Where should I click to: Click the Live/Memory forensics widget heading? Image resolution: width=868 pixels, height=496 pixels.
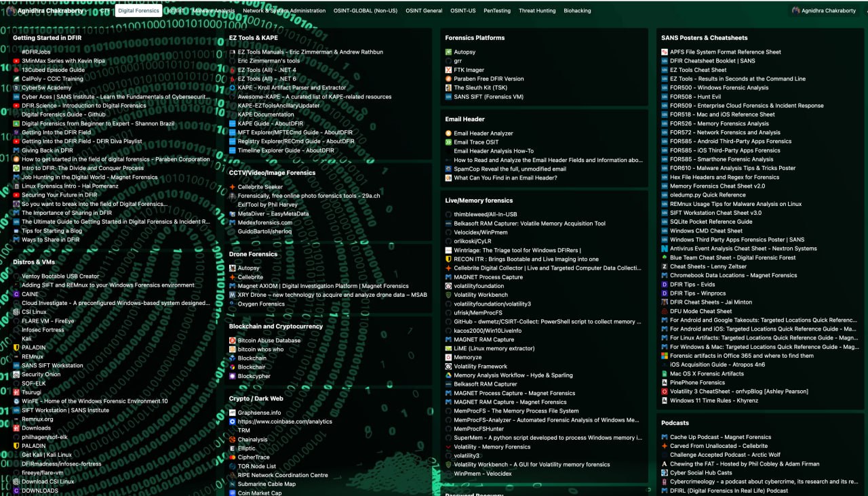coord(479,201)
